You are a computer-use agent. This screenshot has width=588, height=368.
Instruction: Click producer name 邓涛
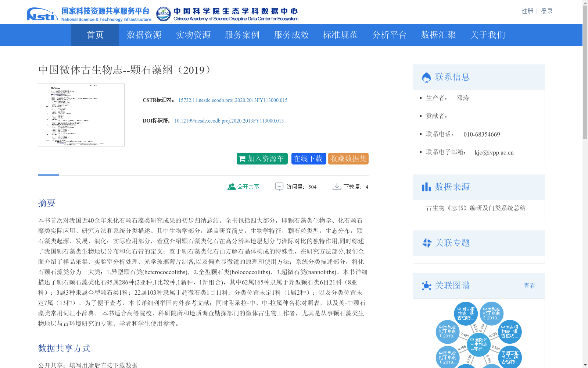pyautogui.click(x=463, y=98)
